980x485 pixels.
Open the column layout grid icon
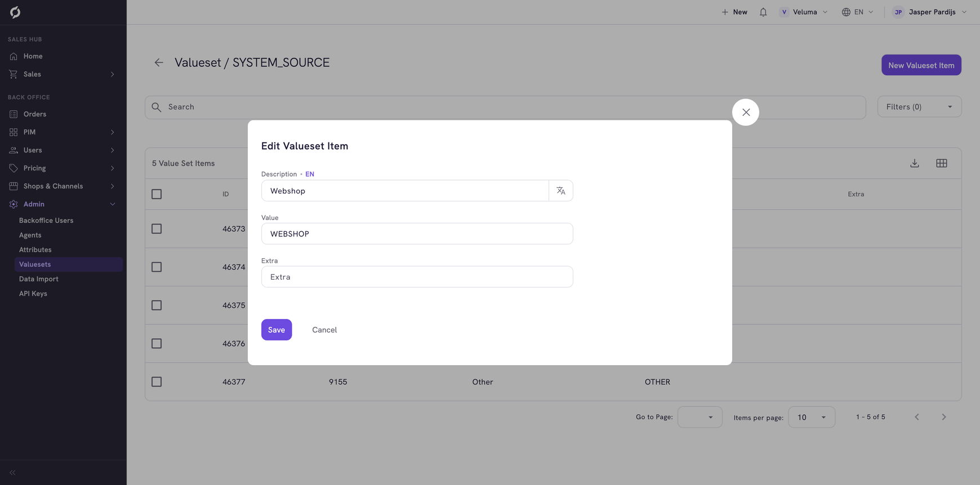click(x=942, y=163)
